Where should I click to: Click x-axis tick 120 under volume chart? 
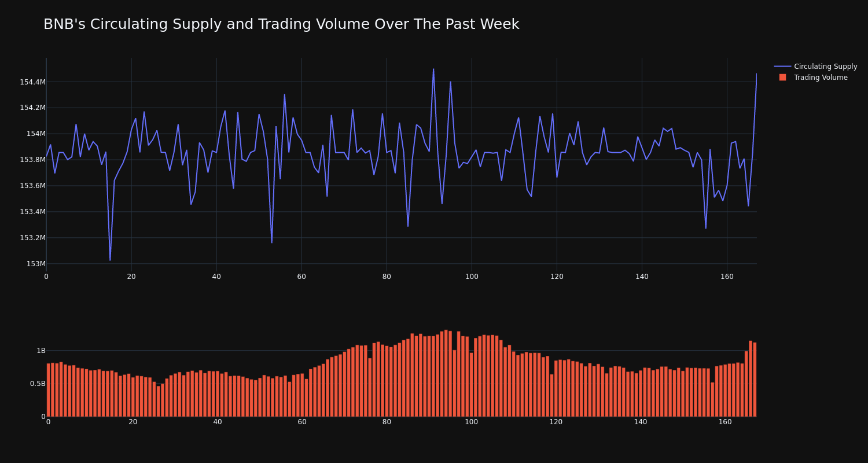tap(556, 422)
